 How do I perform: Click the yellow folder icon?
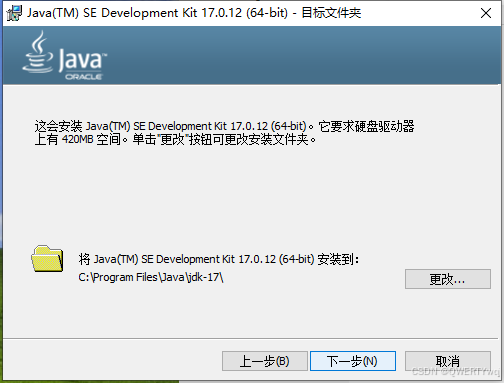click(x=47, y=259)
